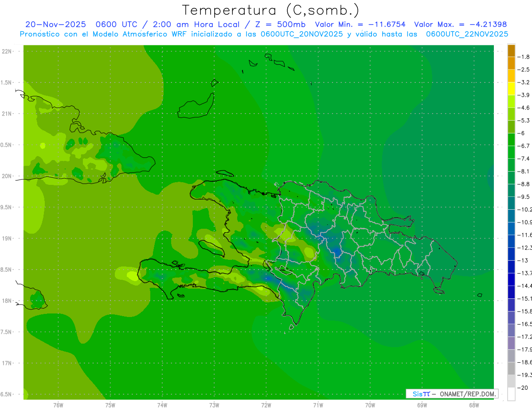Click the '70W' longitude label

[370, 405]
